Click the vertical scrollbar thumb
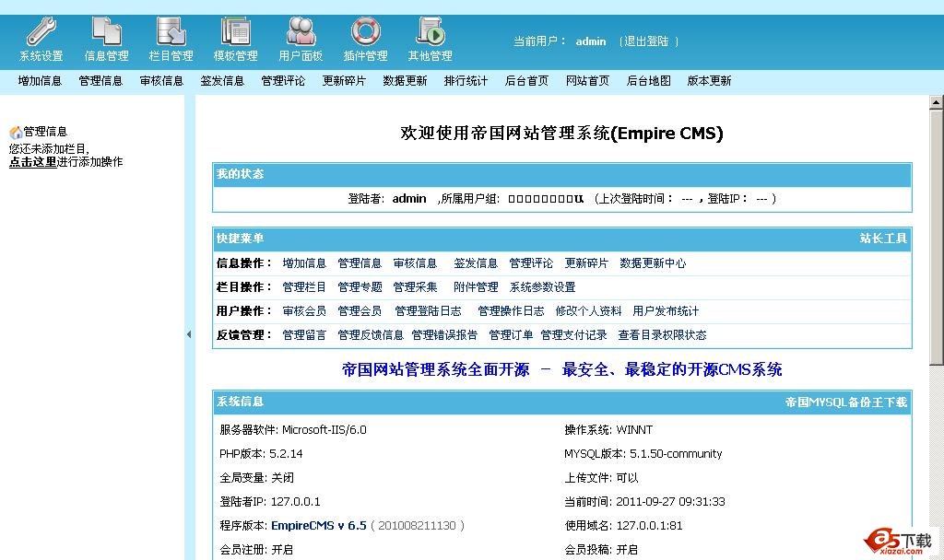 point(937,237)
